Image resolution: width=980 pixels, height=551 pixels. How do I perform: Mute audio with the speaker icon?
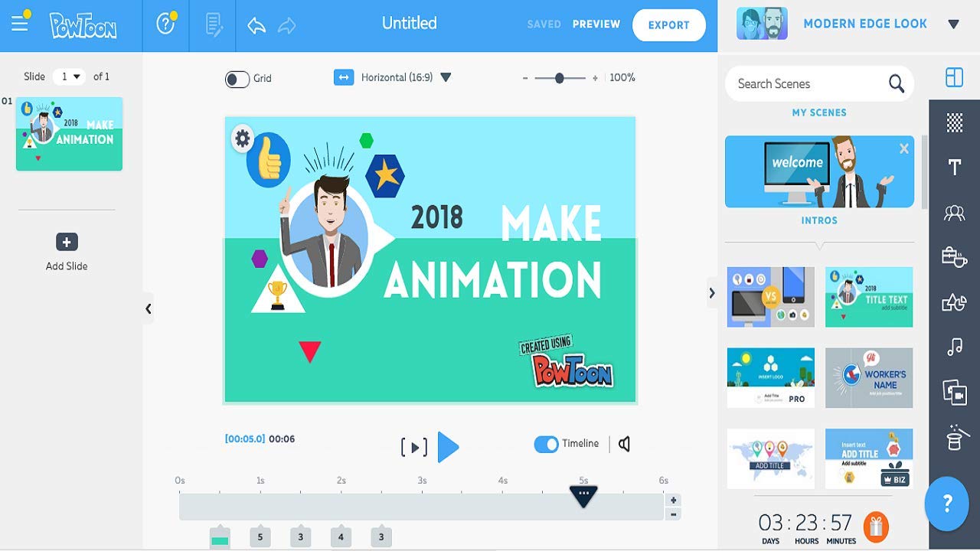click(x=622, y=443)
